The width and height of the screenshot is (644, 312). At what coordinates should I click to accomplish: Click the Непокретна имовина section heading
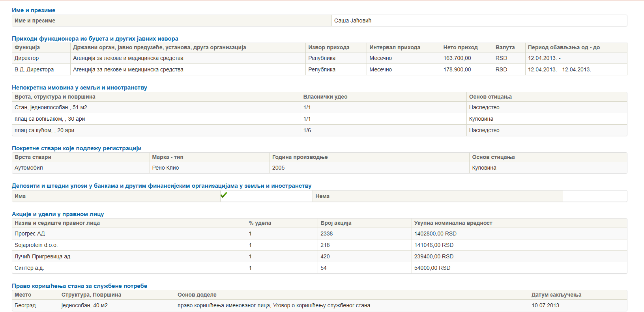click(x=79, y=88)
